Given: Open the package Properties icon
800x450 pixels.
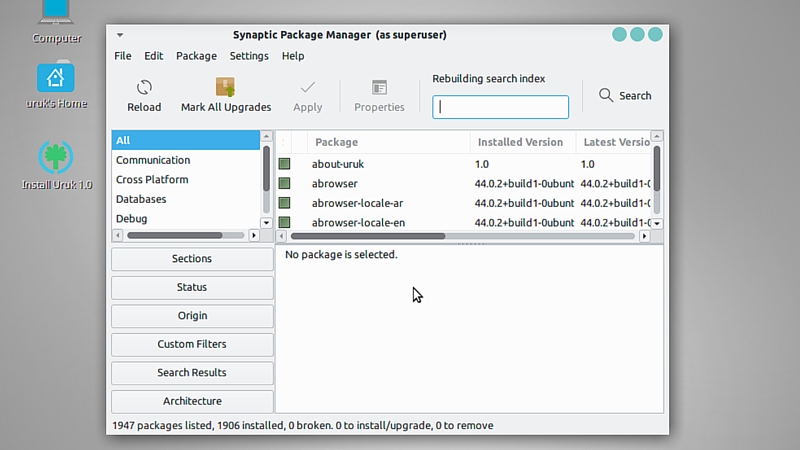Looking at the screenshot, I should click(x=379, y=87).
